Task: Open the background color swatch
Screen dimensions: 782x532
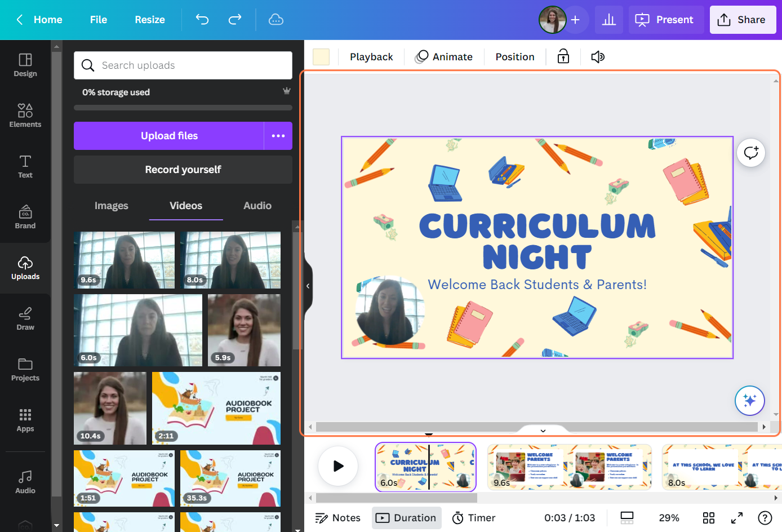Action: (321, 57)
